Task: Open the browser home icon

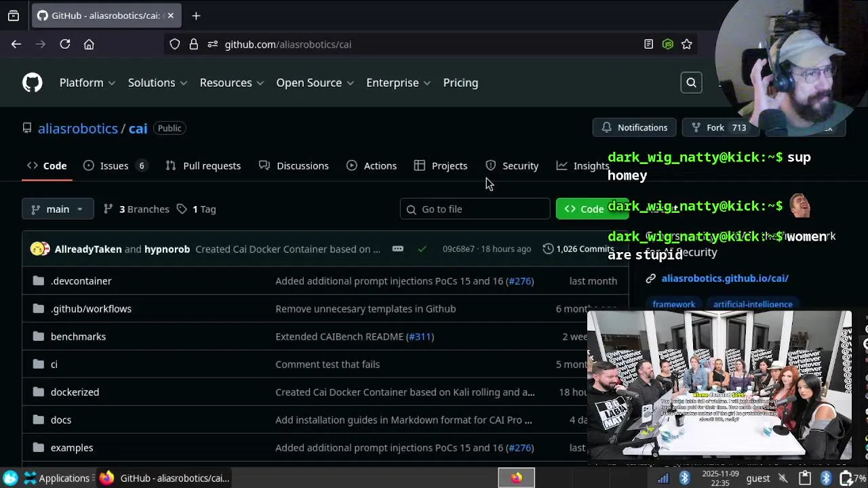Action: pyautogui.click(x=89, y=44)
